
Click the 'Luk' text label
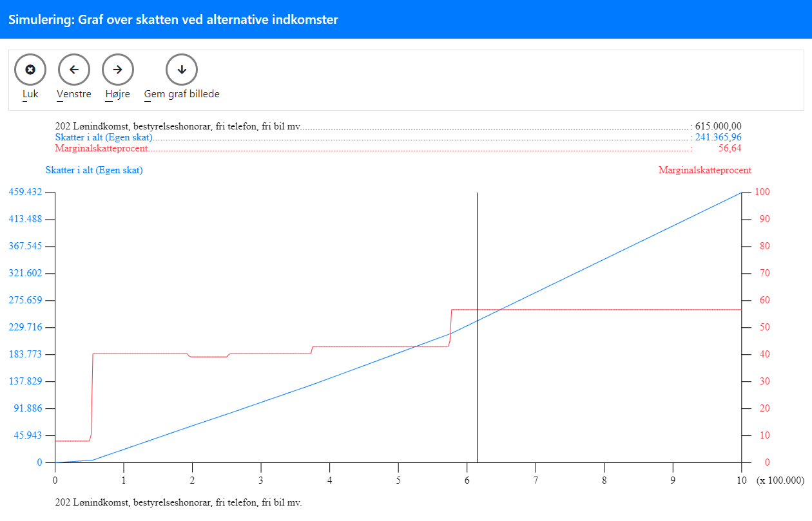(x=30, y=94)
